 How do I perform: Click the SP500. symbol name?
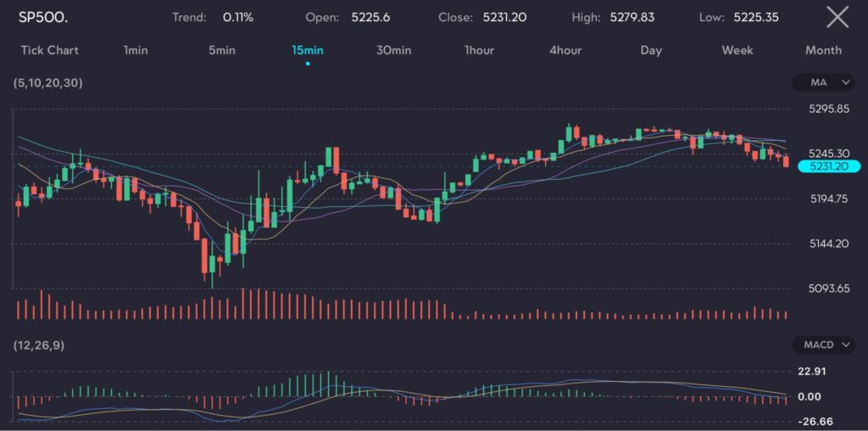[43, 17]
